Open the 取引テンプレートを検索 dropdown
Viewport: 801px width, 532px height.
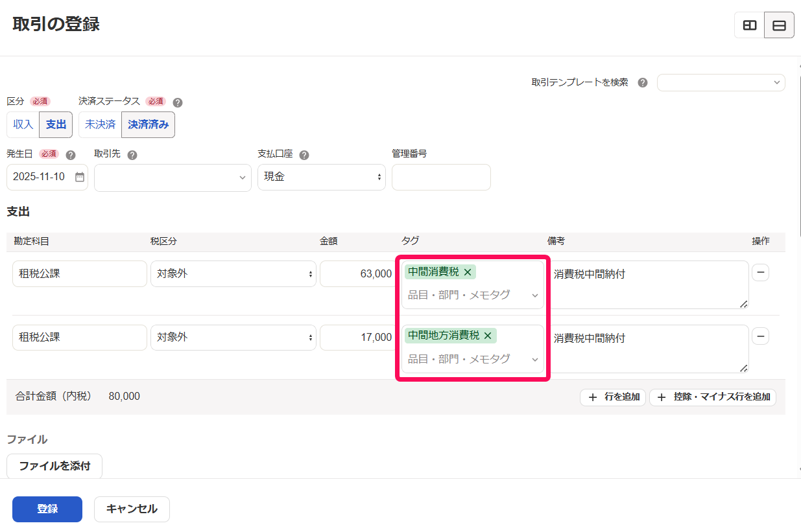click(721, 82)
